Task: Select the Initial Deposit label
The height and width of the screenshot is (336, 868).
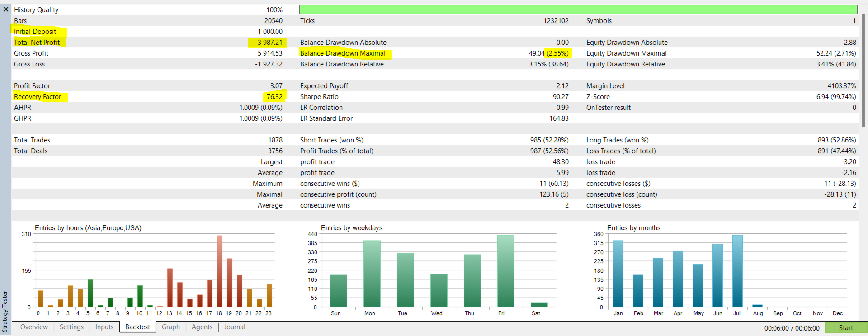Action: (x=35, y=32)
